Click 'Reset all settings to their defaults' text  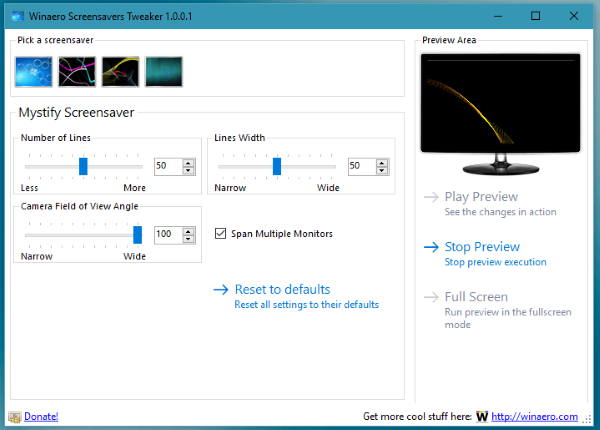coord(307,305)
